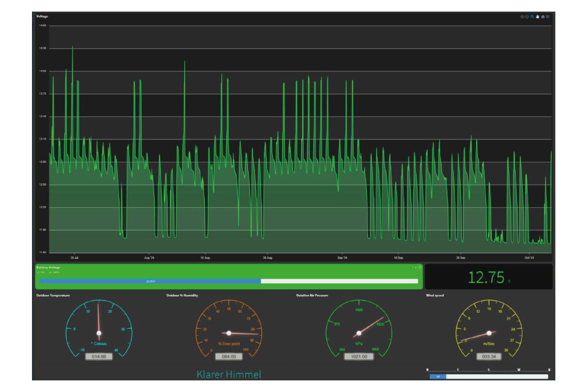This screenshot has width=588, height=392.
Task: Click the 10 Sep x-axis label
Action: 398,258
